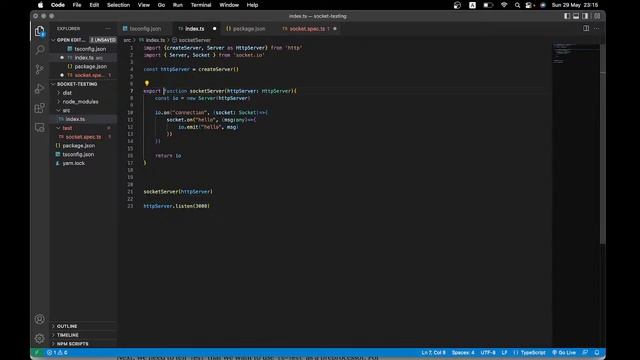Click the code minimap preview
This screenshot has height=360, width=640.
pos(564,53)
